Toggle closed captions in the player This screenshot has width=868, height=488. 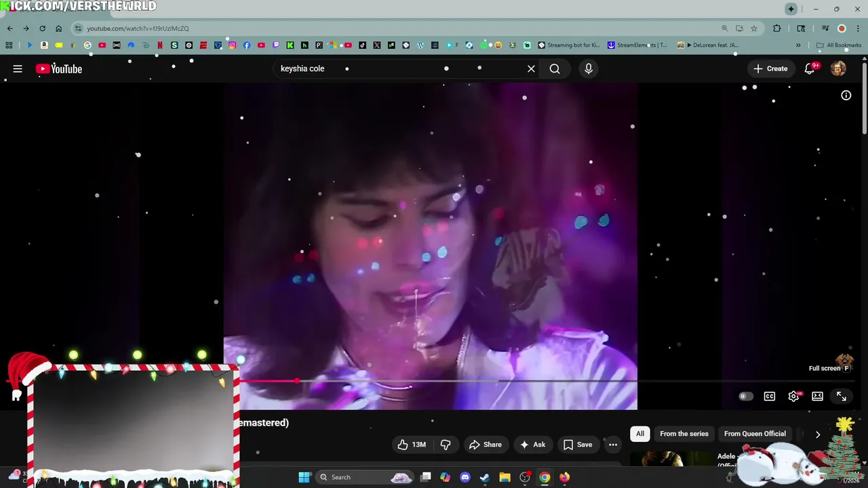click(x=770, y=396)
